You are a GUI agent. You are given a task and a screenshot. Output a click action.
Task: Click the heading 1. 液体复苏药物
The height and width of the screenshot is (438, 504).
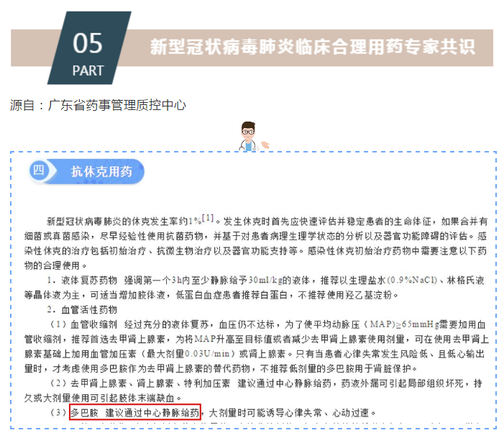coord(82,280)
